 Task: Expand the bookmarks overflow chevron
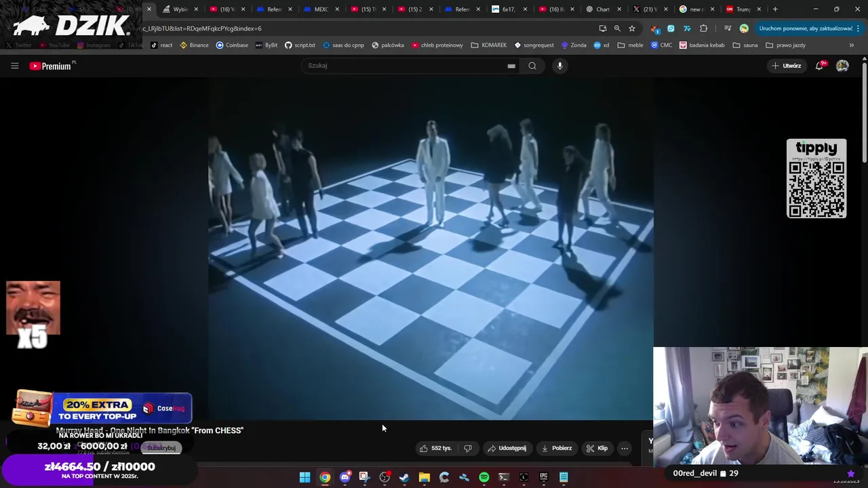[x=851, y=45]
